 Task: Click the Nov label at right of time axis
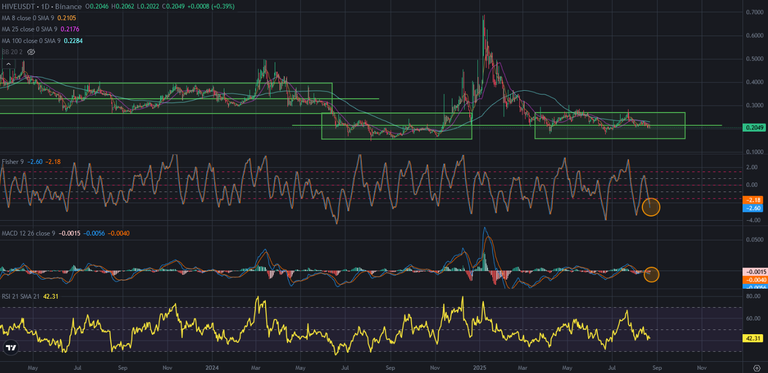(701, 367)
